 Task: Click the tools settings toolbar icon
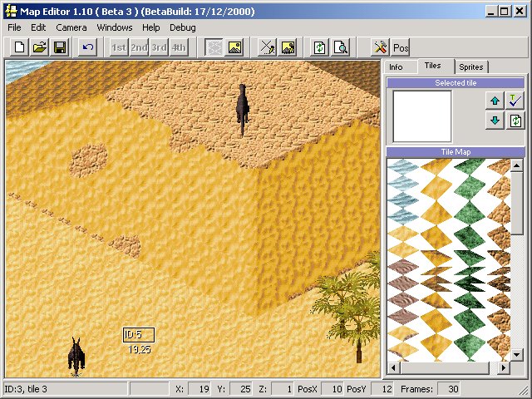(380, 47)
